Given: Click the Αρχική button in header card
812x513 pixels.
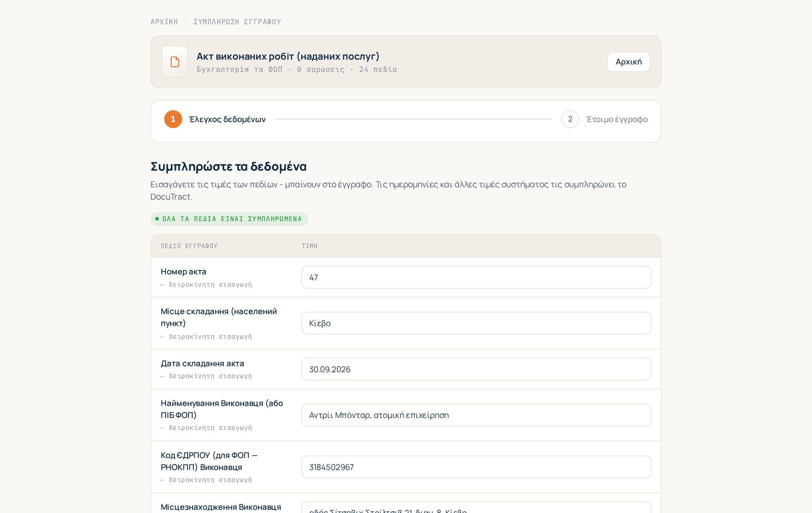Looking at the screenshot, I should point(629,62).
